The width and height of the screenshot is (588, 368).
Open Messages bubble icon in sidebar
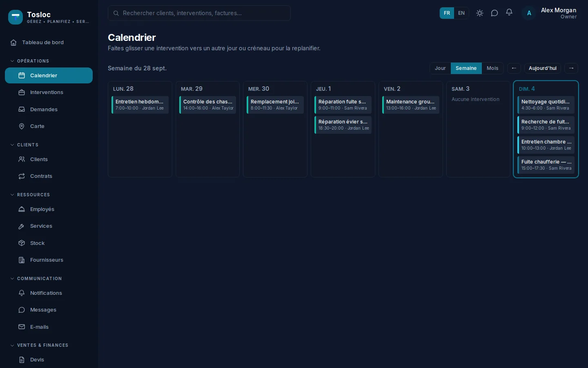[22, 310]
